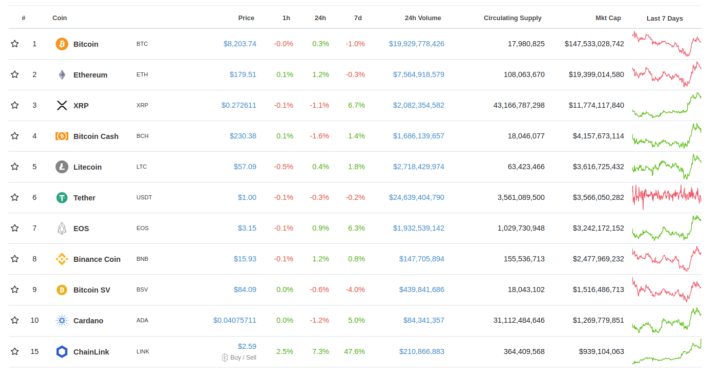This screenshot has height=371, width=710.
Task: Open the Ethereum coin name link
Action: coord(90,75)
